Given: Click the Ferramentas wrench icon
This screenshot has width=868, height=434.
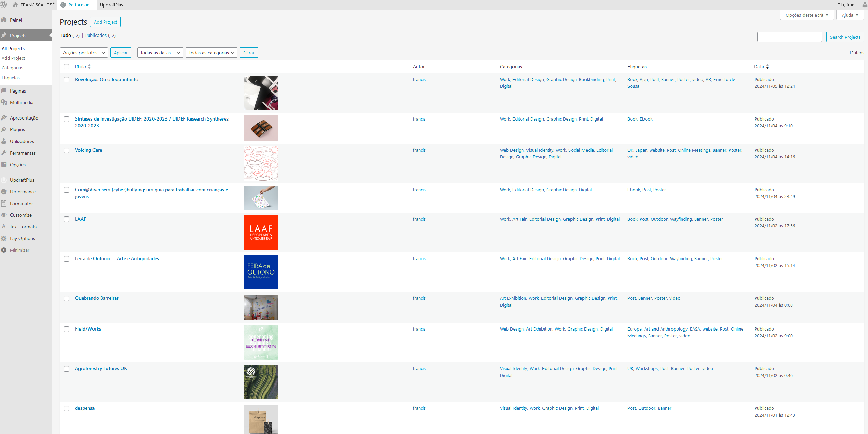Looking at the screenshot, I should point(4,153).
